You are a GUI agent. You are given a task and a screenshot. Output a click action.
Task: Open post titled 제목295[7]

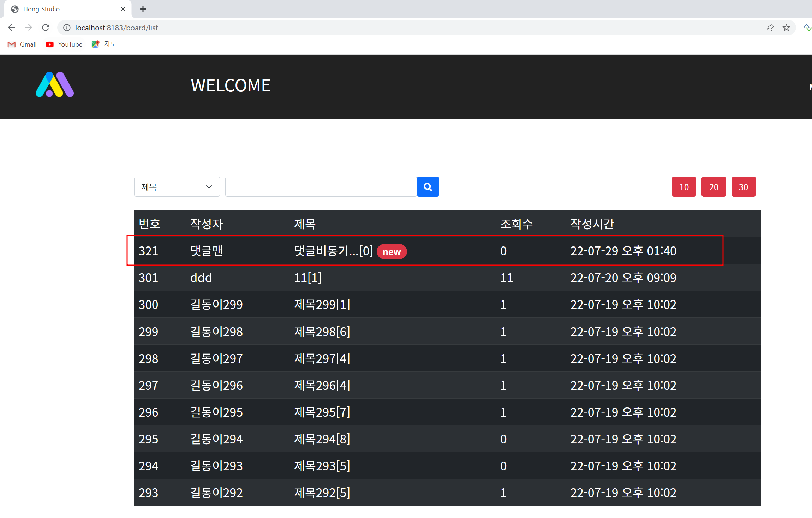click(x=322, y=412)
